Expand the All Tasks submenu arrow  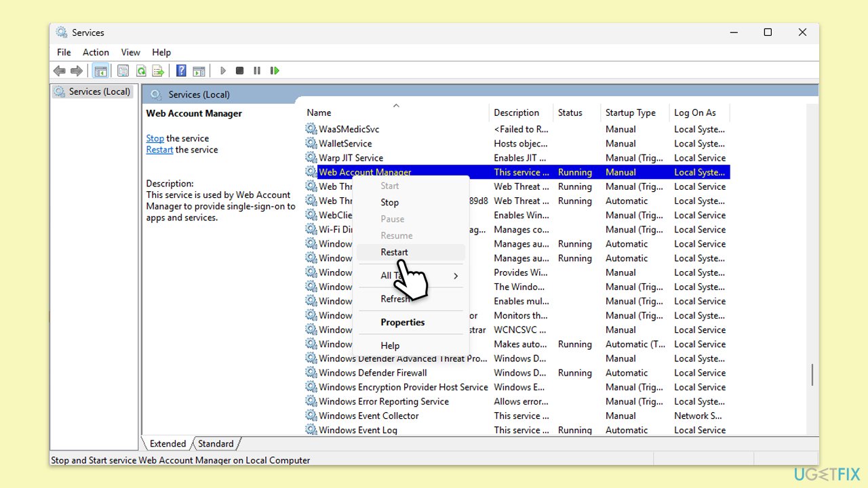point(456,276)
